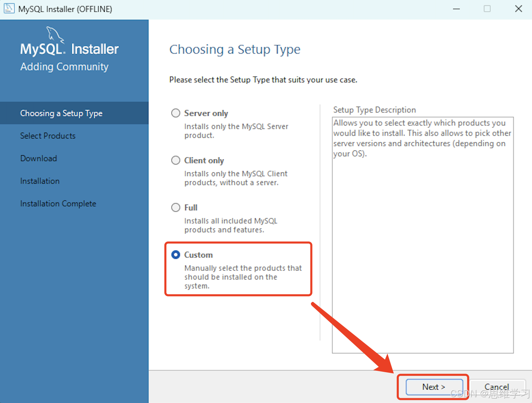Click the 'Manually select the products' description
The width and height of the screenshot is (532, 403).
(243, 277)
